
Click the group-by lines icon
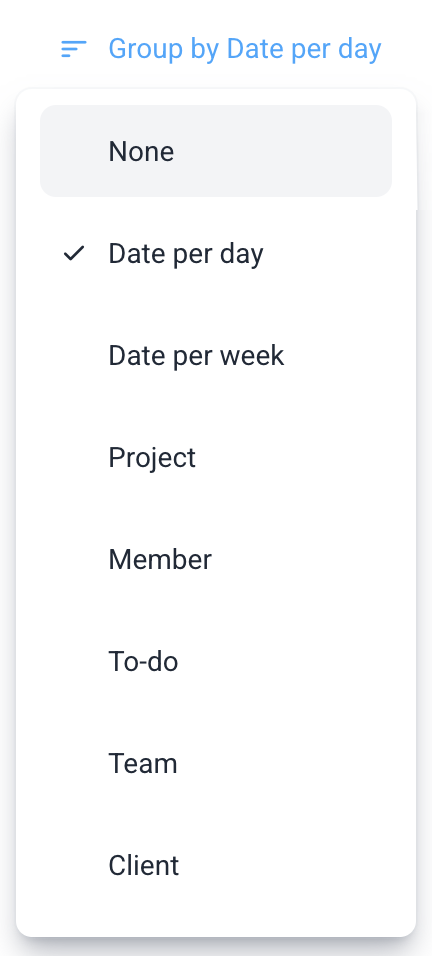(x=74, y=49)
